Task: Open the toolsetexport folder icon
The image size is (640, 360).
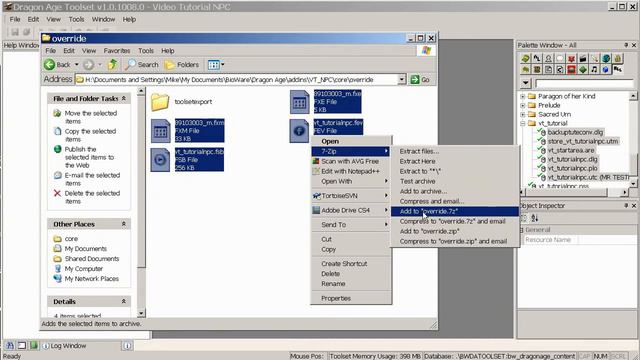Action: 160,102
